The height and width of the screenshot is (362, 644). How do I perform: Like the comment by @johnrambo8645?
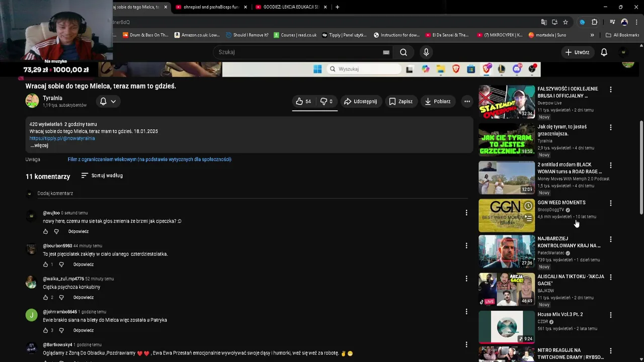45,330
